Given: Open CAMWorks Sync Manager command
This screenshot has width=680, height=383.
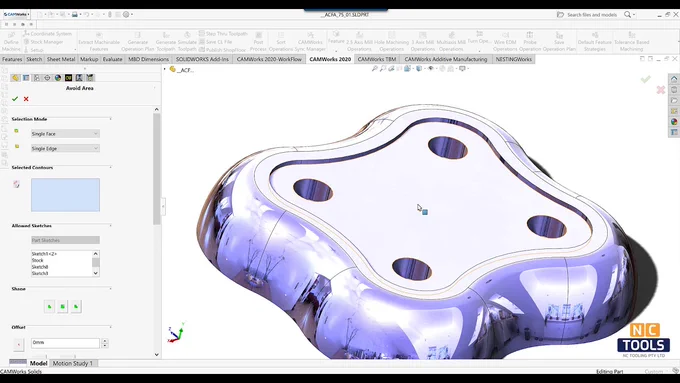Looking at the screenshot, I should point(310,42).
